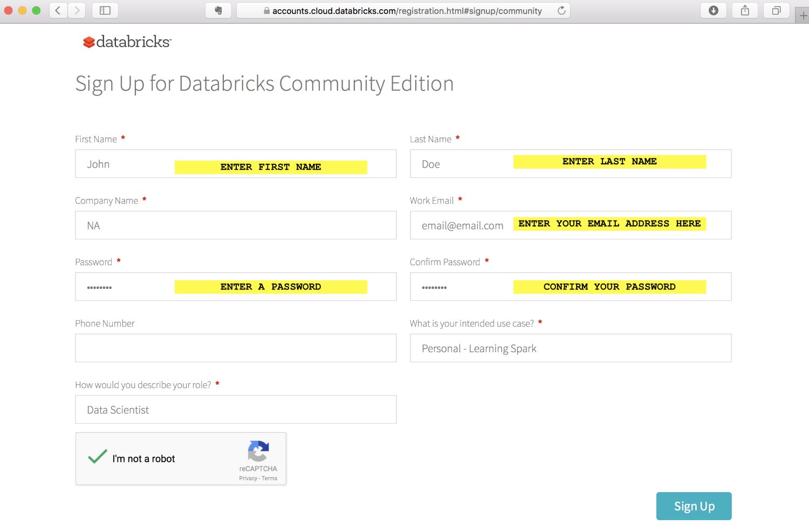Click the Password label
Screen dimensions: 809x532
[93, 262]
